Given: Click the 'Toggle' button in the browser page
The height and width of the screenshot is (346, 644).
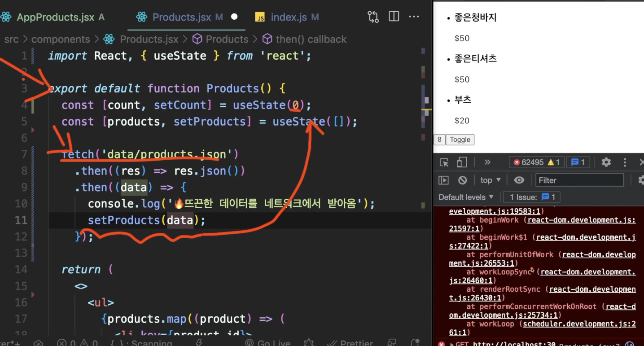Looking at the screenshot, I should (x=460, y=140).
